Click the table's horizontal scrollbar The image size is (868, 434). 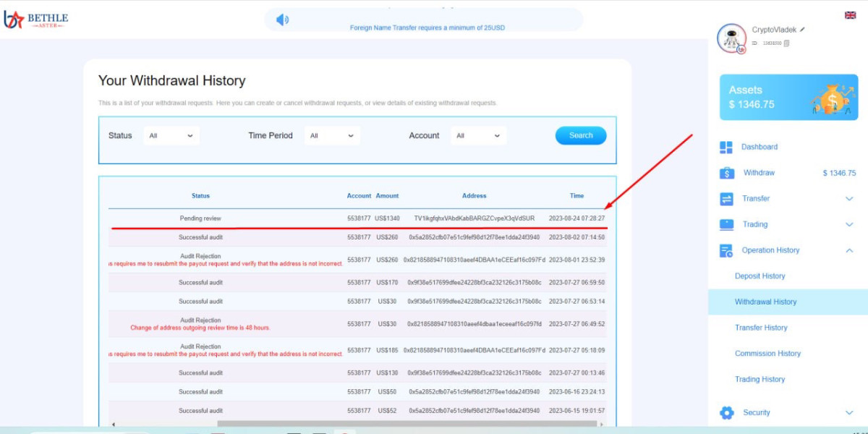tap(405, 424)
